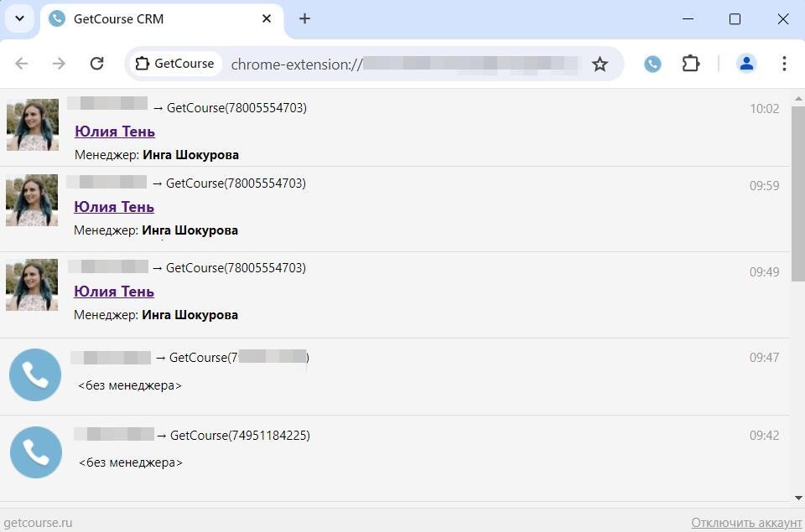Click the avatar photo of 09:49 call
This screenshot has width=805, height=532.
pos(32,285)
